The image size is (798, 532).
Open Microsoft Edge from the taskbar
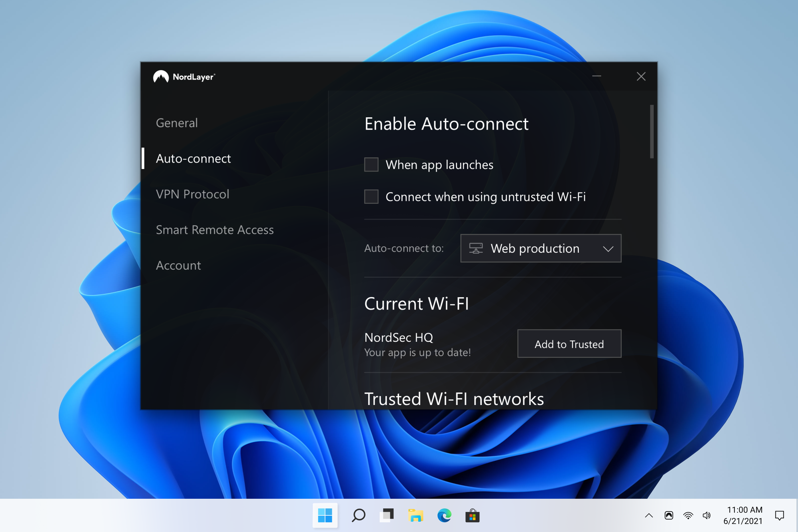(444, 516)
